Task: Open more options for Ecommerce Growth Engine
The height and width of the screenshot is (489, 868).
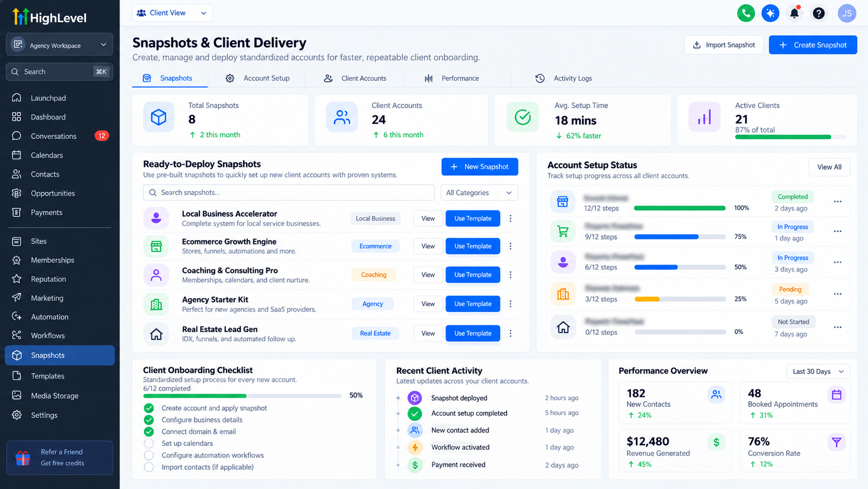Action: (x=510, y=246)
